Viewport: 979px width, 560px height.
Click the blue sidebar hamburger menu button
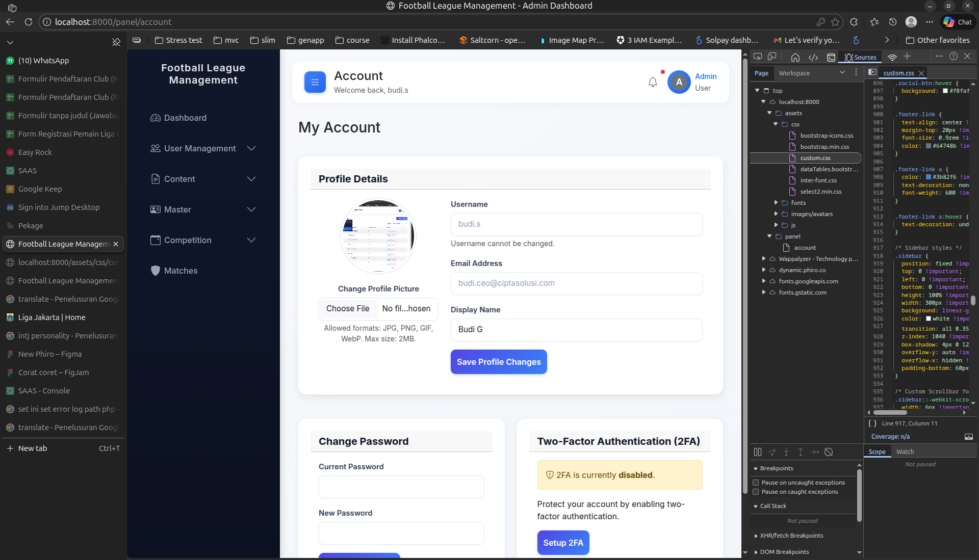coord(315,82)
